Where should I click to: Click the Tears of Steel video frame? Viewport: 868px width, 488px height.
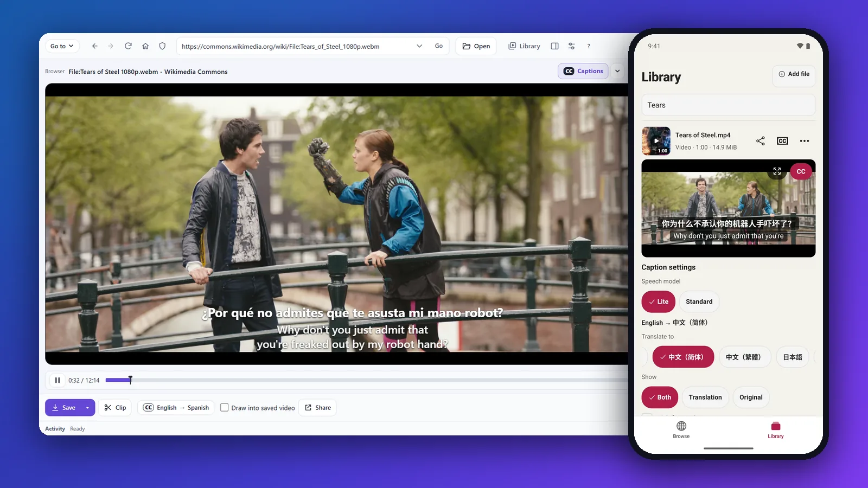coord(336,224)
